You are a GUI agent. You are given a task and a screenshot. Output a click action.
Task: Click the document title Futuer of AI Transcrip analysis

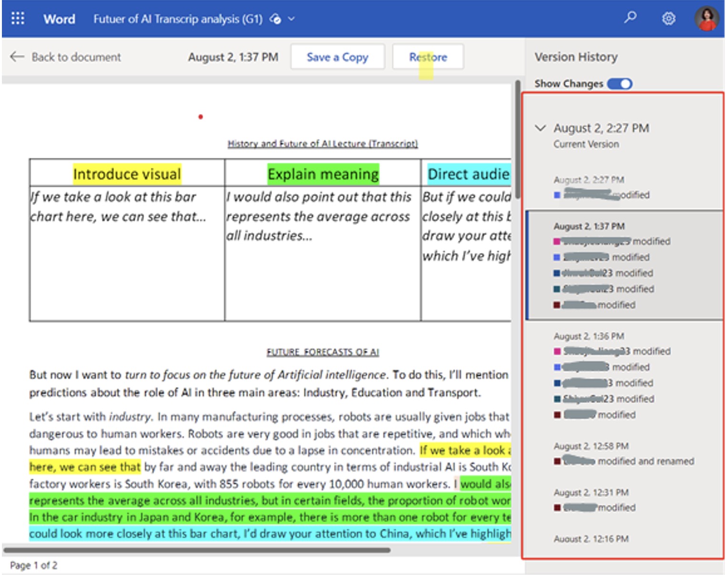[x=177, y=19]
